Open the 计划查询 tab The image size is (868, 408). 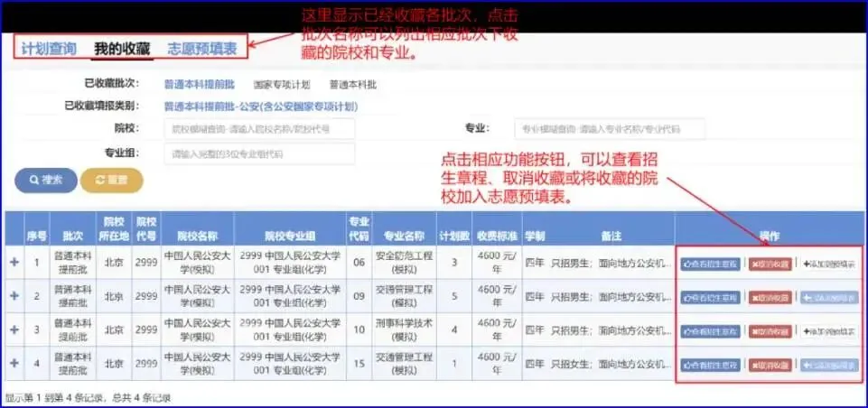pyautogui.click(x=49, y=49)
